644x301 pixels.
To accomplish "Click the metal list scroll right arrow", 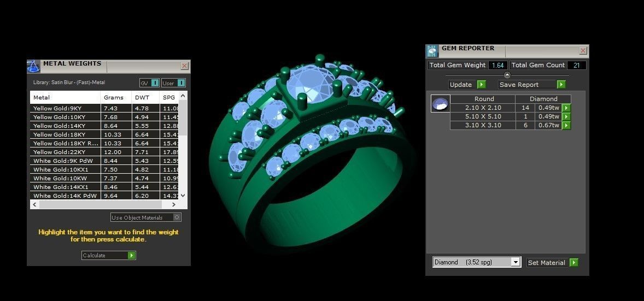I will 174,204.
